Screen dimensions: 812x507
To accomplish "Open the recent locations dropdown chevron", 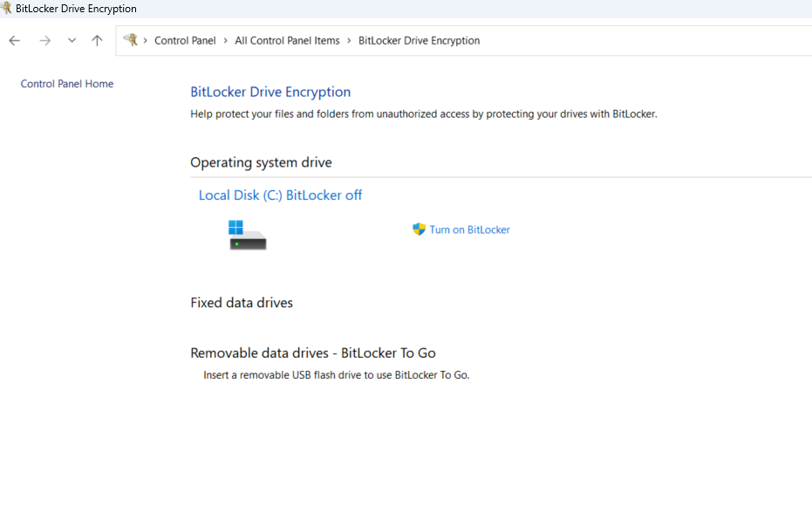I will [72, 40].
